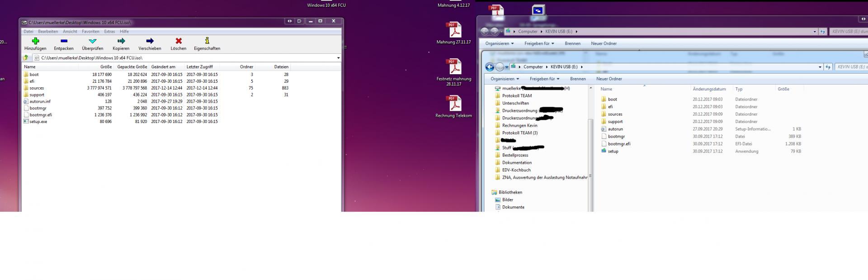
Task: Select Dokumente library in navigation pane
Action: [x=510, y=207]
